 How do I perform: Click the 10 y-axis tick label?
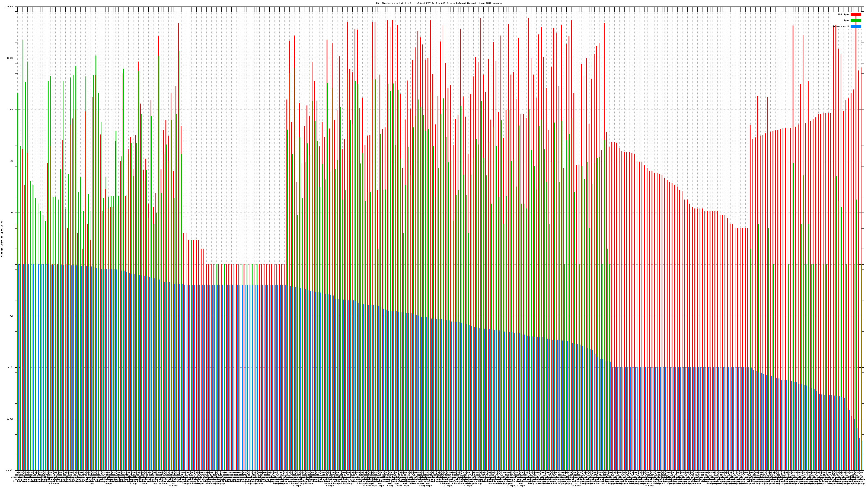click(12, 213)
